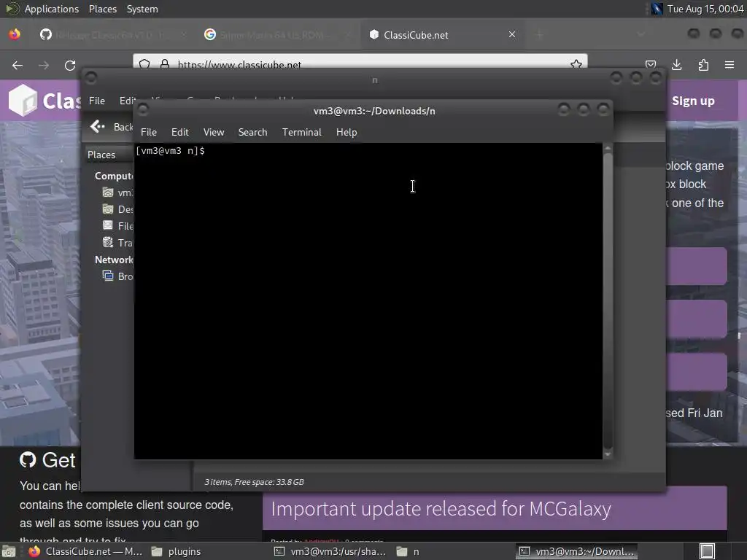
Task: Click the padlock site security icon
Action: click(x=165, y=64)
